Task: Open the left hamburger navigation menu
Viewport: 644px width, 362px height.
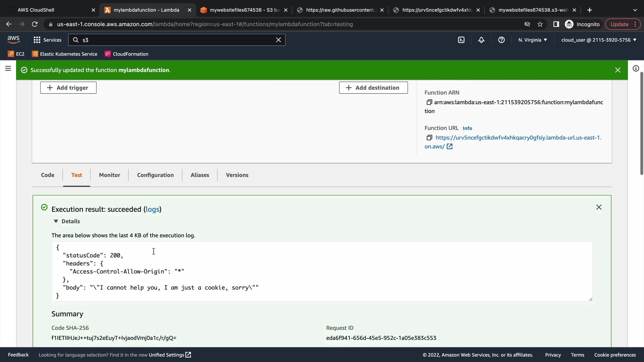Action: 8,69
